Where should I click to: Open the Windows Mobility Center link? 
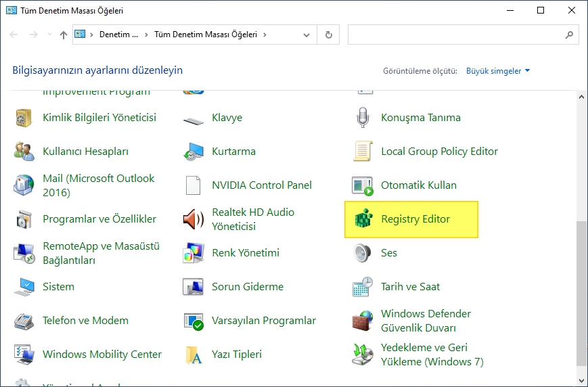click(x=102, y=355)
